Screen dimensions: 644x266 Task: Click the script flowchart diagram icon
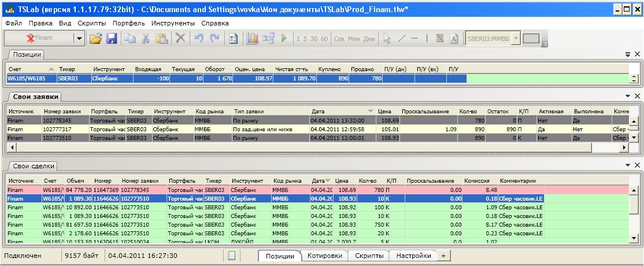tap(268, 38)
